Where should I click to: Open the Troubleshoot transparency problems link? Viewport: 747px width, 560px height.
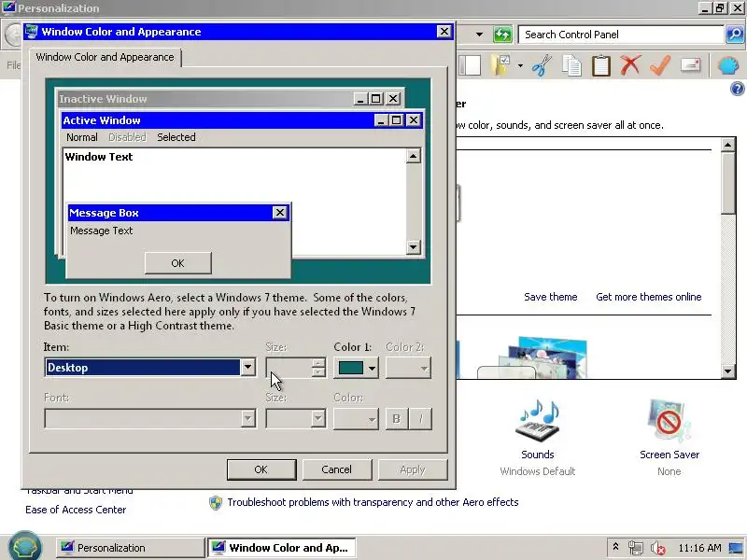373,502
